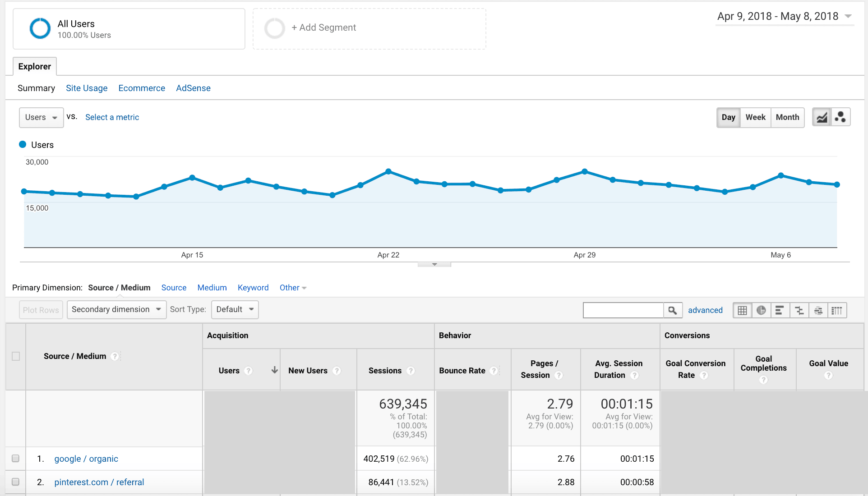Screen dimensions: 868x496
Task: Select the line chart icon
Action: tap(822, 117)
